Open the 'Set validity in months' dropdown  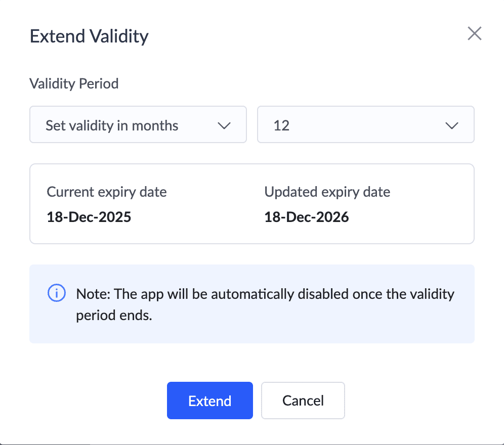click(x=138, y=124)
